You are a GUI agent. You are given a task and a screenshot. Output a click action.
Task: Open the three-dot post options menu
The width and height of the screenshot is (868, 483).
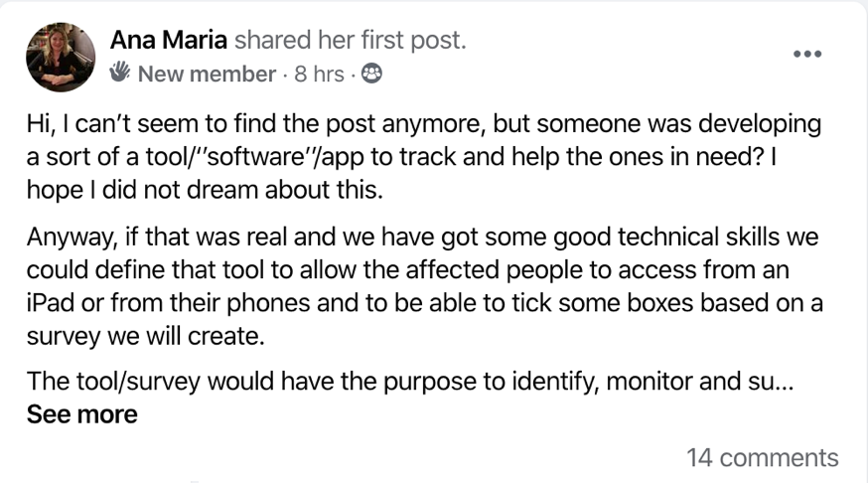click(807, 54)
